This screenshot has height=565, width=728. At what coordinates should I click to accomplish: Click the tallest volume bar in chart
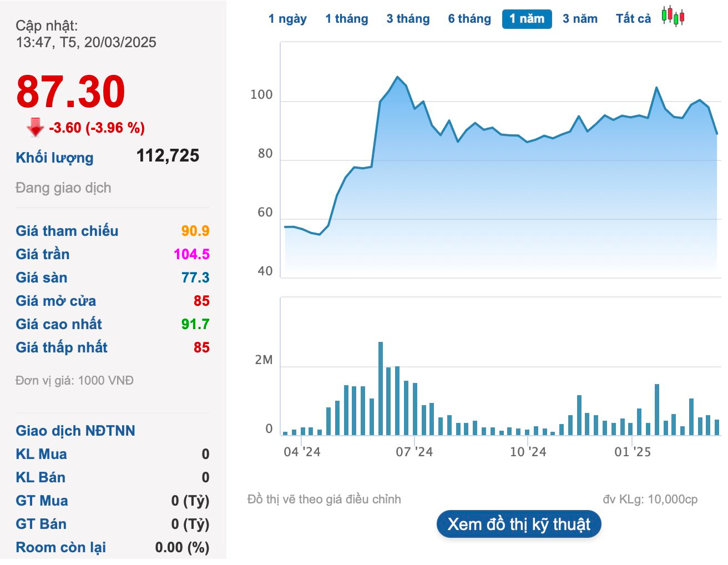(381, 389)
